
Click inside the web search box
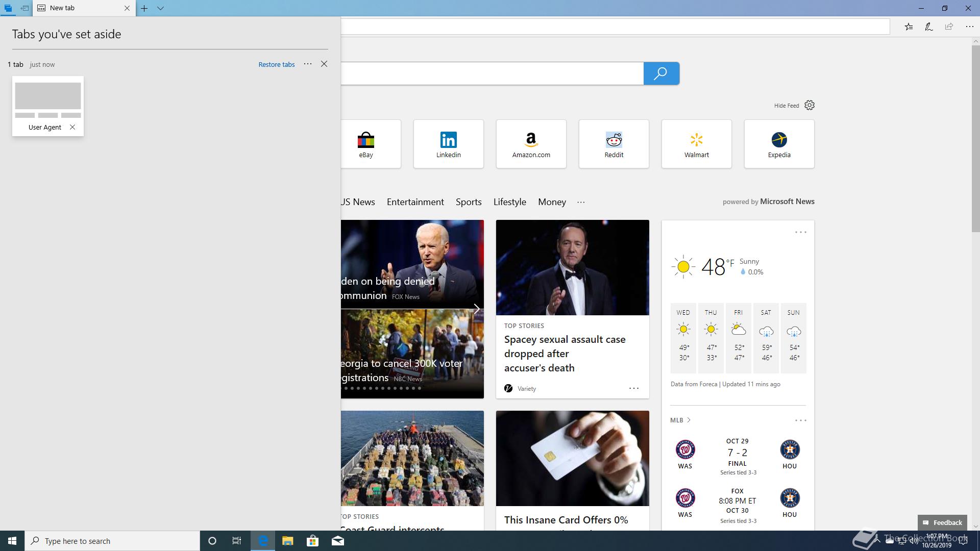(492, 73)
